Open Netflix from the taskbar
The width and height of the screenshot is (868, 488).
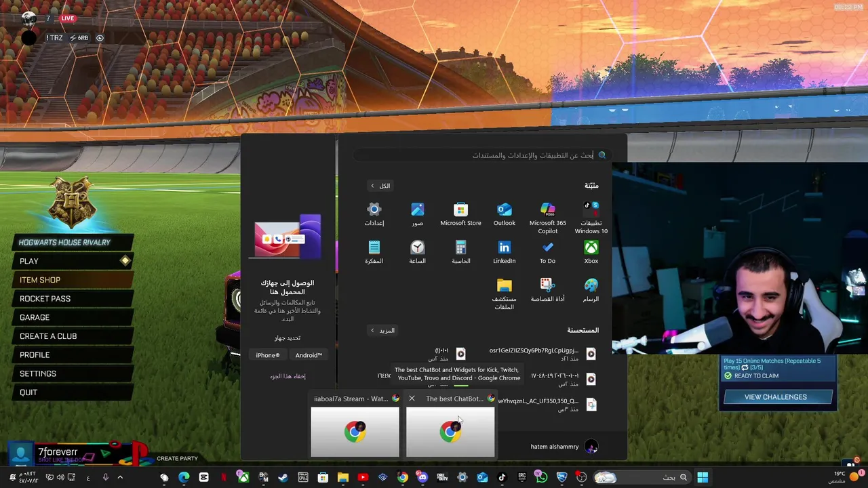[x=224, y=478]
